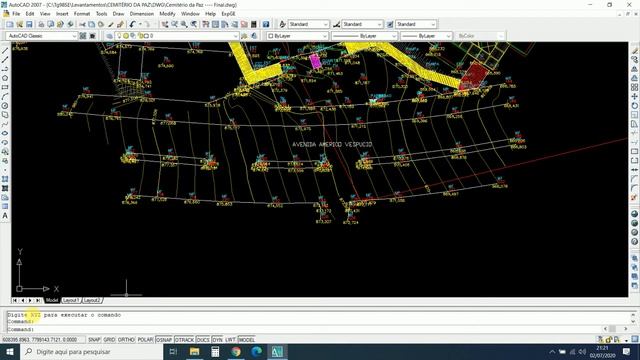Click the Copy icon in toolbar
640x360 pixels.
click(x=91, y=24)
